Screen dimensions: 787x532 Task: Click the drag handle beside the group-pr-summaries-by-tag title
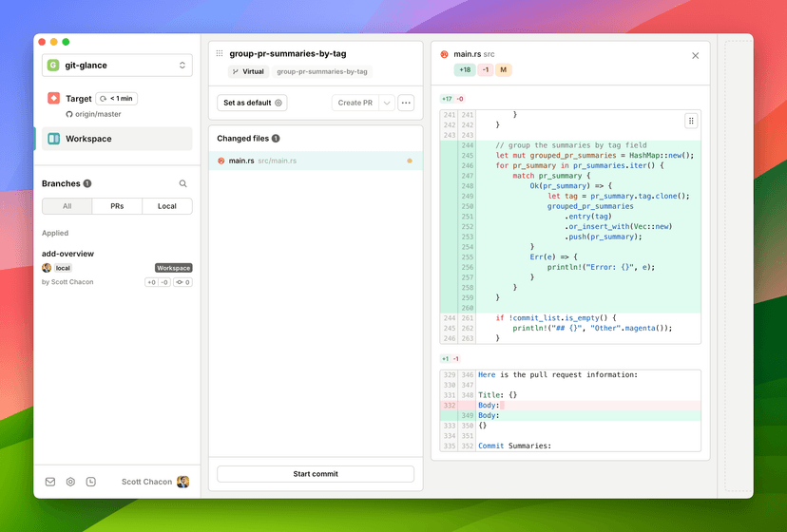point(220,54)
